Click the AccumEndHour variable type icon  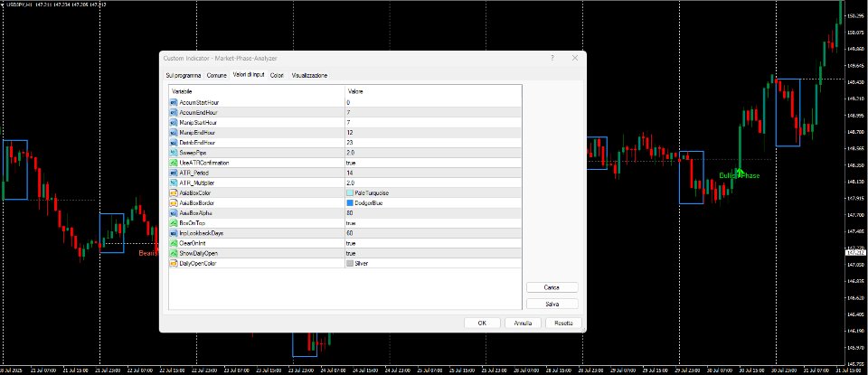174,113
